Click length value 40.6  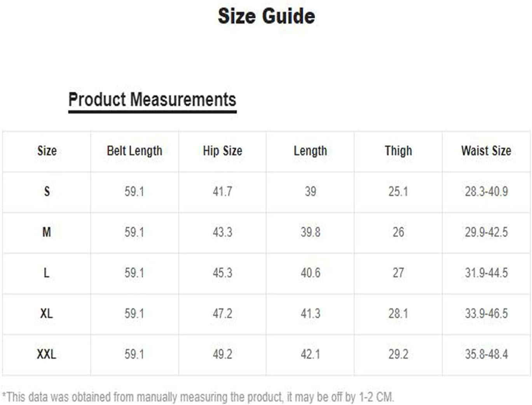click(x=310, y=273)
